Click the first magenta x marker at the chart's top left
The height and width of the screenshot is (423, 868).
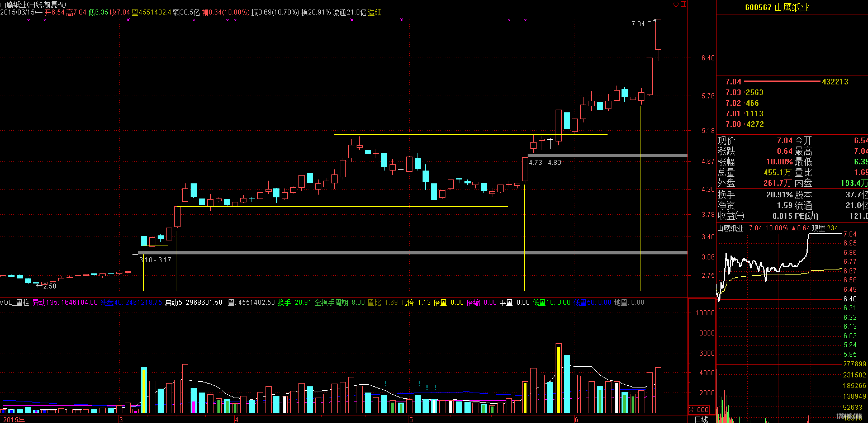(x=29, y=20)
